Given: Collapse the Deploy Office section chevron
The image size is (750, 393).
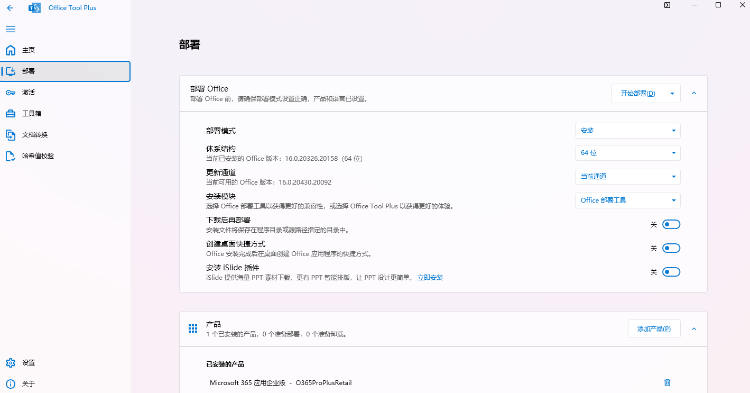Looking at the screenshot, I should coord(694,93).
